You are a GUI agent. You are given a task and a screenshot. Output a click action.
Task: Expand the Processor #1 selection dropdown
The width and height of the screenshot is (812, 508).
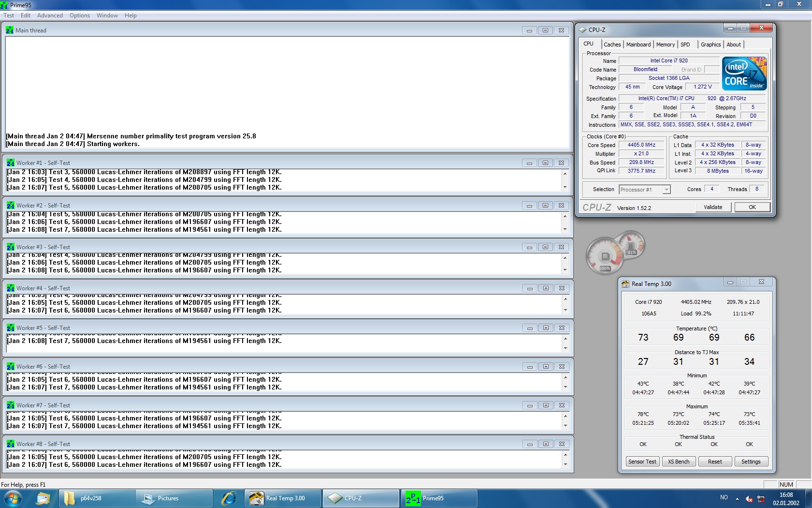tap(666, 190)
